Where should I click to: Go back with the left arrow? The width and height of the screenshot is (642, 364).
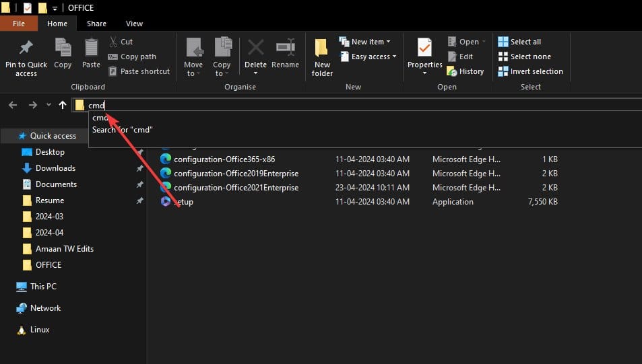[x=13, y=105]
